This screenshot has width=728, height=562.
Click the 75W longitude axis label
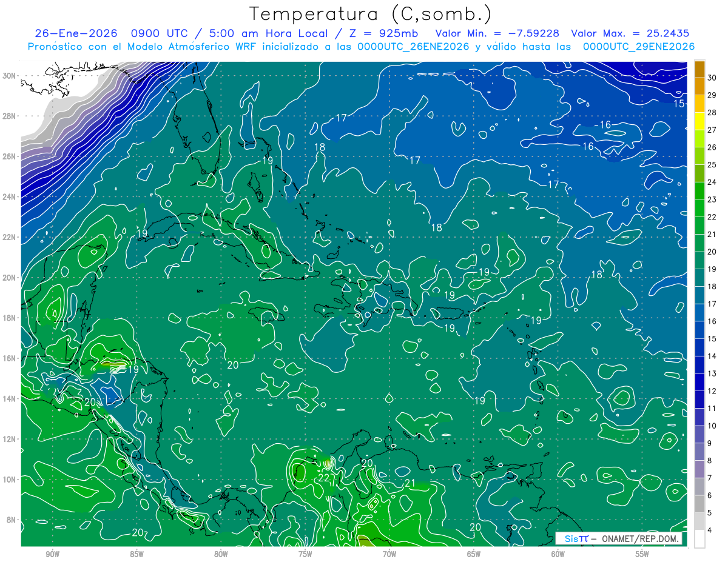[305, 555]
